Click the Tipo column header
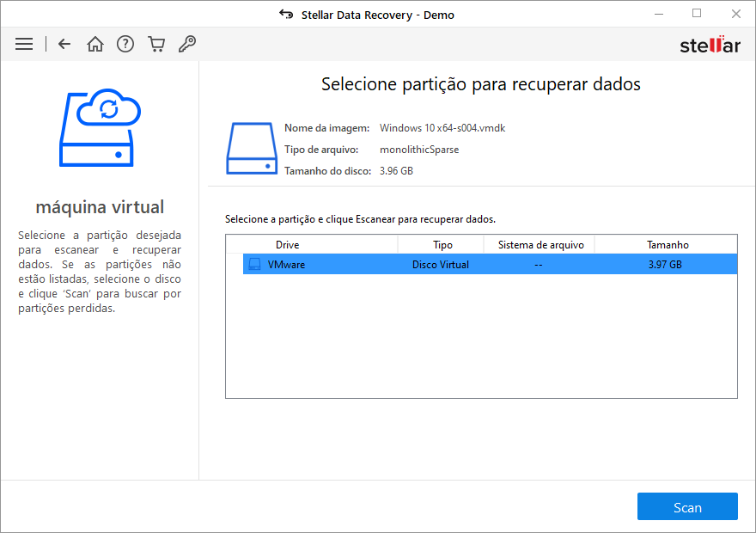The width and height of the screenshot is (756, 533). tap(442, 245)
